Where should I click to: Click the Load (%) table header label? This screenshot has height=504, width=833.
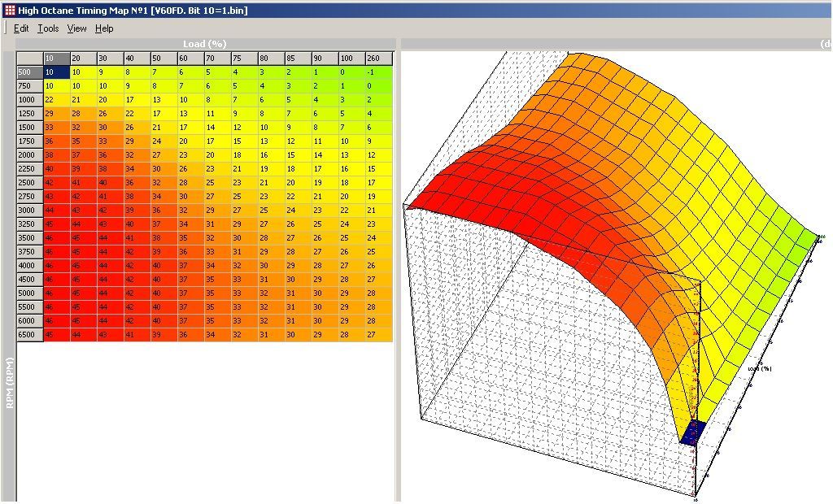point(205,44)
